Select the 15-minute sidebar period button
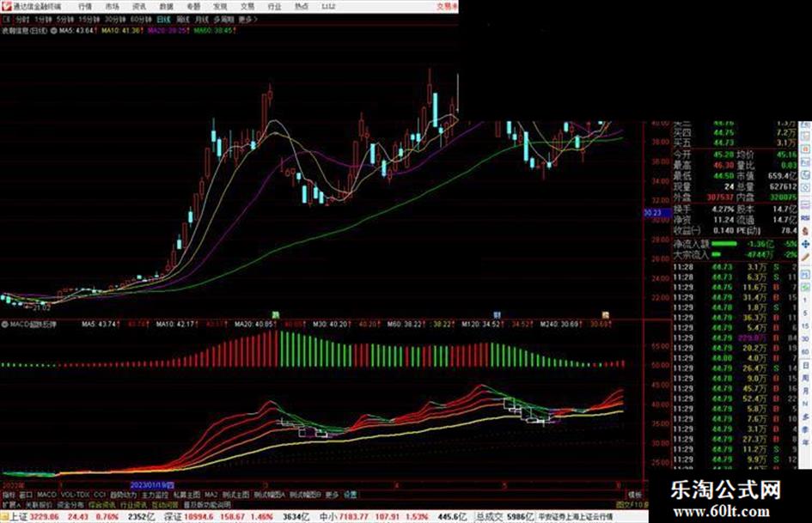 (805, 326)
